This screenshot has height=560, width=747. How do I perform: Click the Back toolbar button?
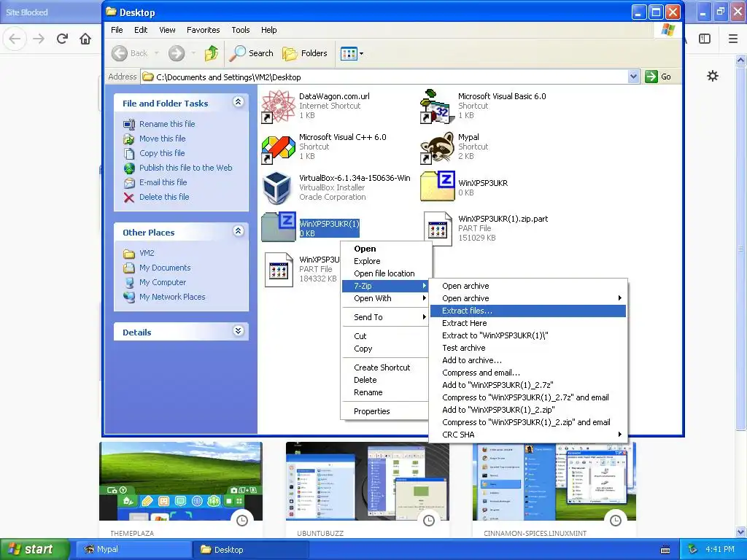point(130,53)
